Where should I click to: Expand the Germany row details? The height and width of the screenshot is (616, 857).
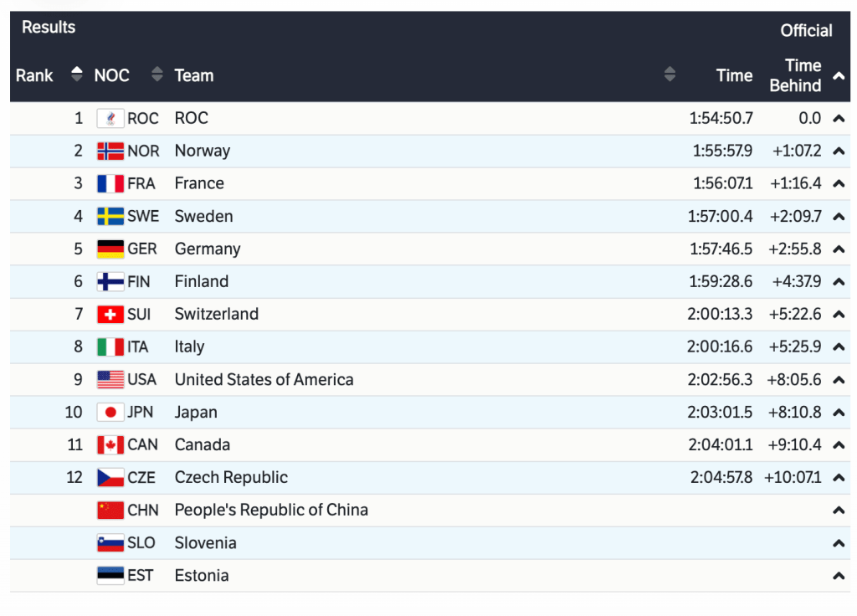pos(838,249)
